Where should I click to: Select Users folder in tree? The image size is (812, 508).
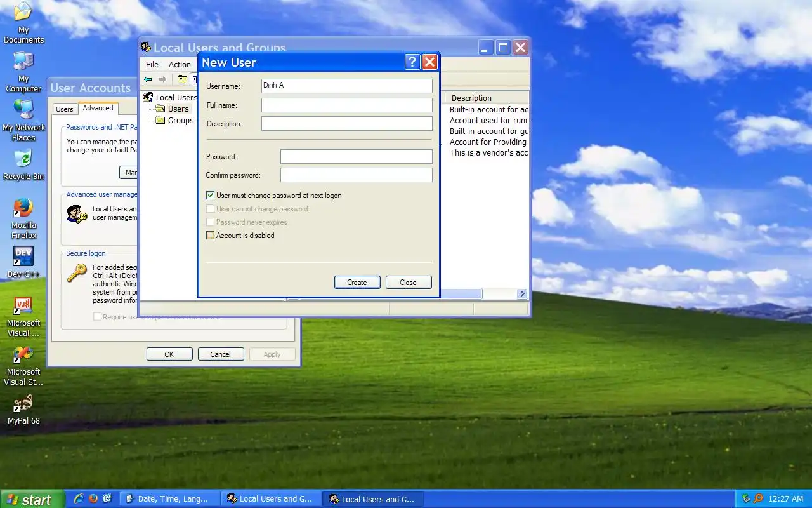[x=172, y=109]
